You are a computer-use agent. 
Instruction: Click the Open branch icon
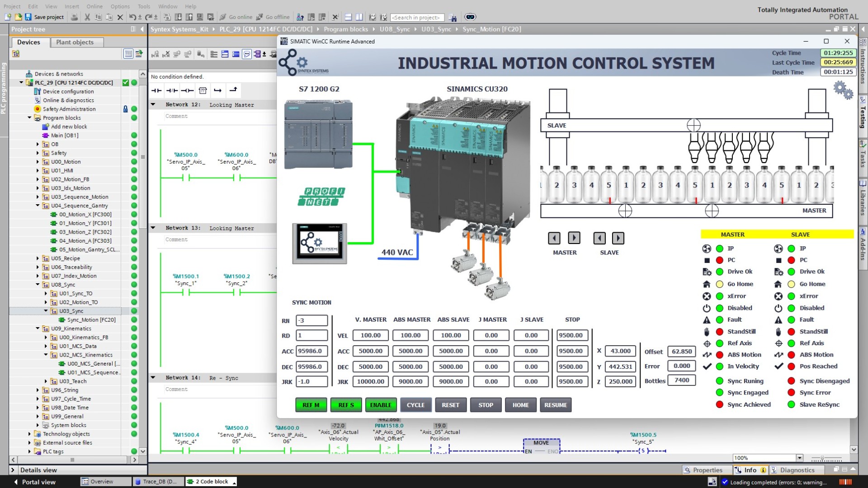click(218, 90)
